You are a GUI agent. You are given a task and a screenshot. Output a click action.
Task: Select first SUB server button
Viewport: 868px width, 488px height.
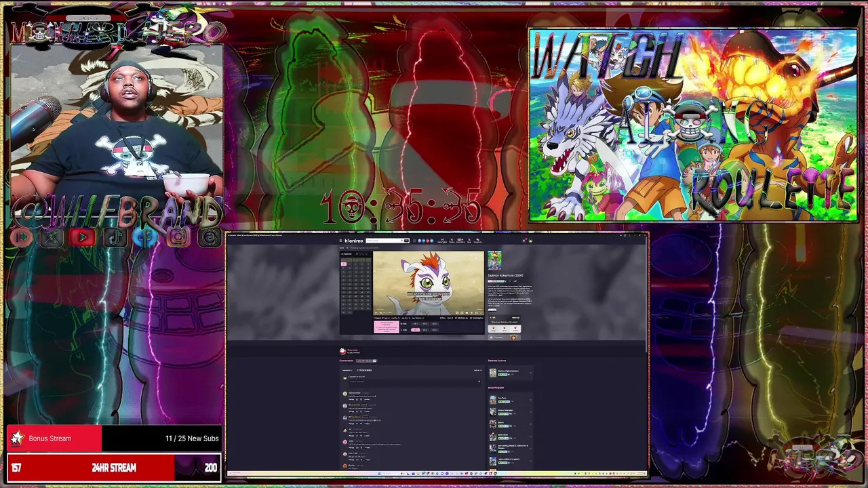click(416, 324)
